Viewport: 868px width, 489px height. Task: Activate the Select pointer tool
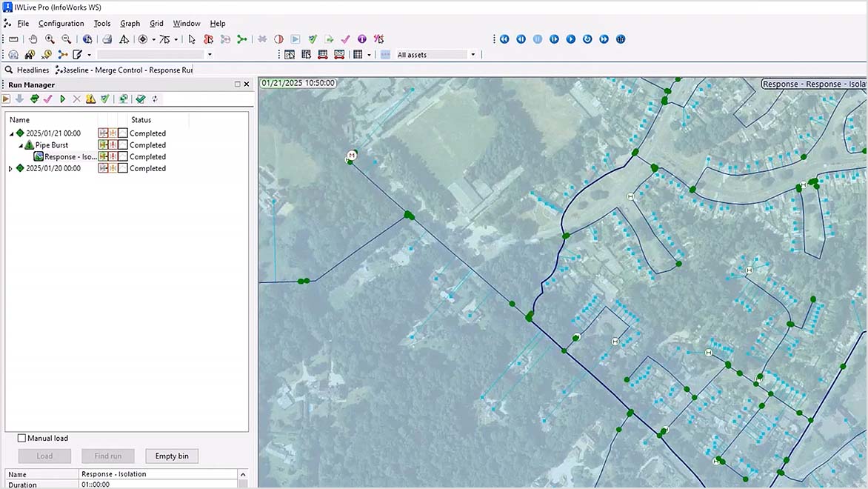(x=191, y=39)
